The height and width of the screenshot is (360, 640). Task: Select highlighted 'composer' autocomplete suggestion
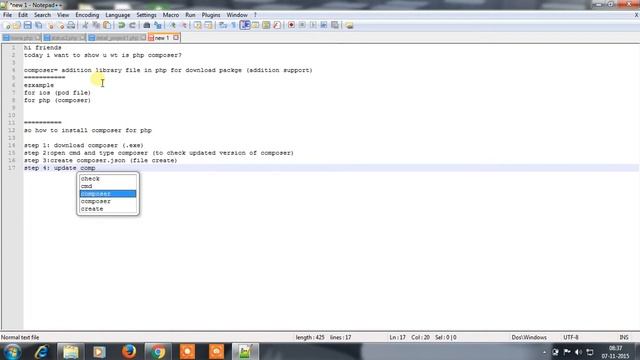pos(108,193)
